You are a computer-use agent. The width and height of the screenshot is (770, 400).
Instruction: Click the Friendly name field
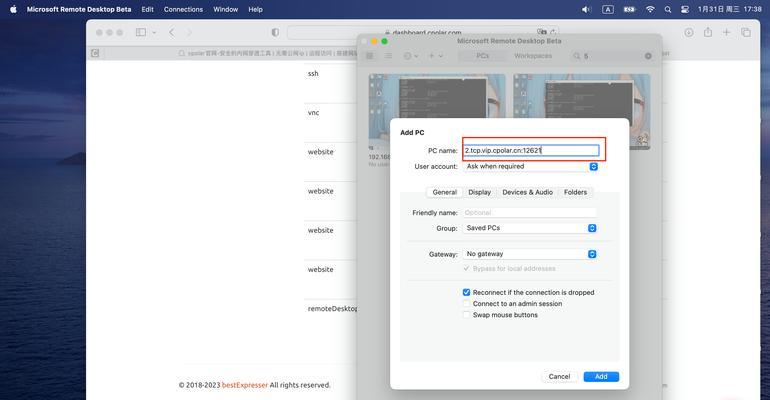point(530,213)
